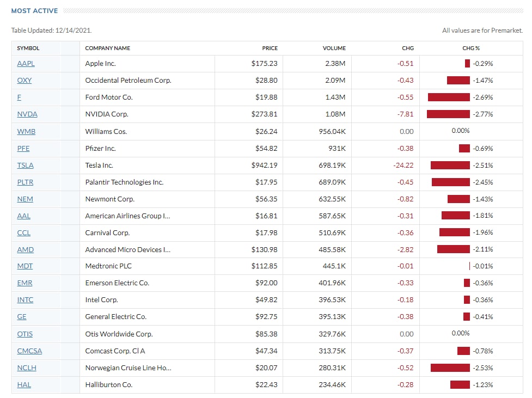Open the NCLH ticker link
This screenshot has height=398, width=532.
point(27,368)
